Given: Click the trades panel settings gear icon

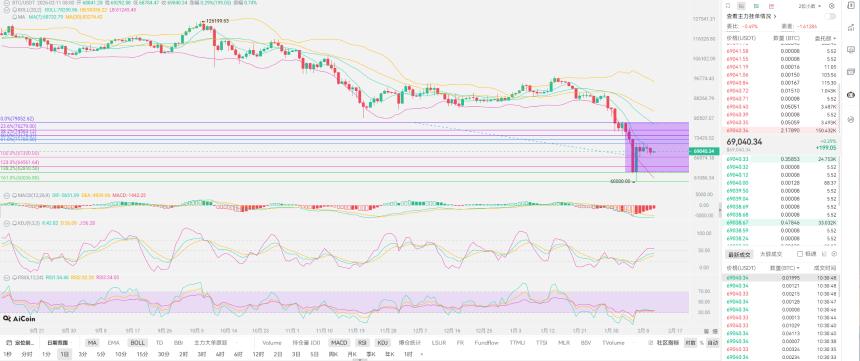Looking at the screenshot, I should pyautogui.click(x=834, y=254).
